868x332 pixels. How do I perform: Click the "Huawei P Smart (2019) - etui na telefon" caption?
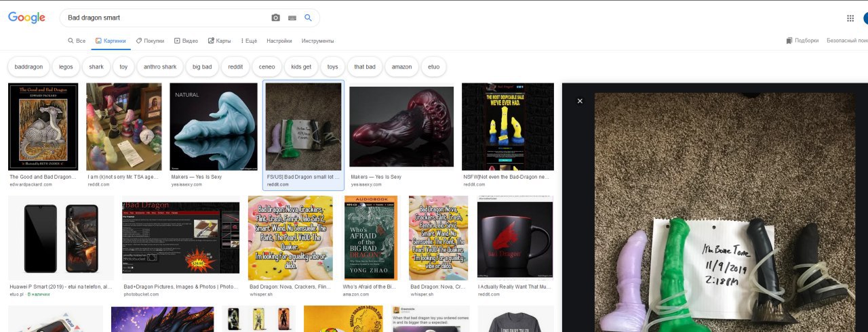[x=61, y=287]
